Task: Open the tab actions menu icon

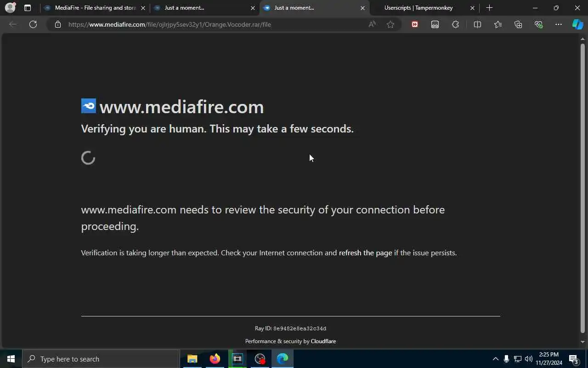Action: (x=28, y=8)
